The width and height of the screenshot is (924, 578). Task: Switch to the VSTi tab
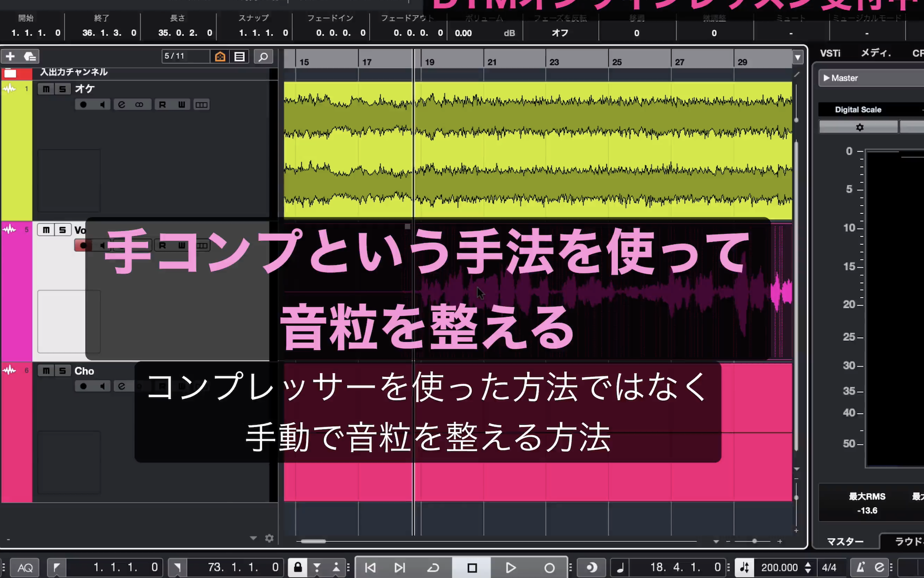[830, 53]
